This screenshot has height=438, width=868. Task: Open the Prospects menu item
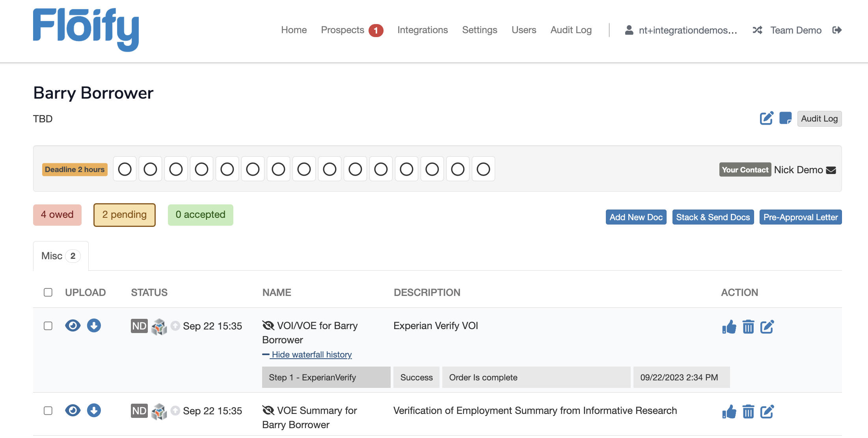point(342,30)
